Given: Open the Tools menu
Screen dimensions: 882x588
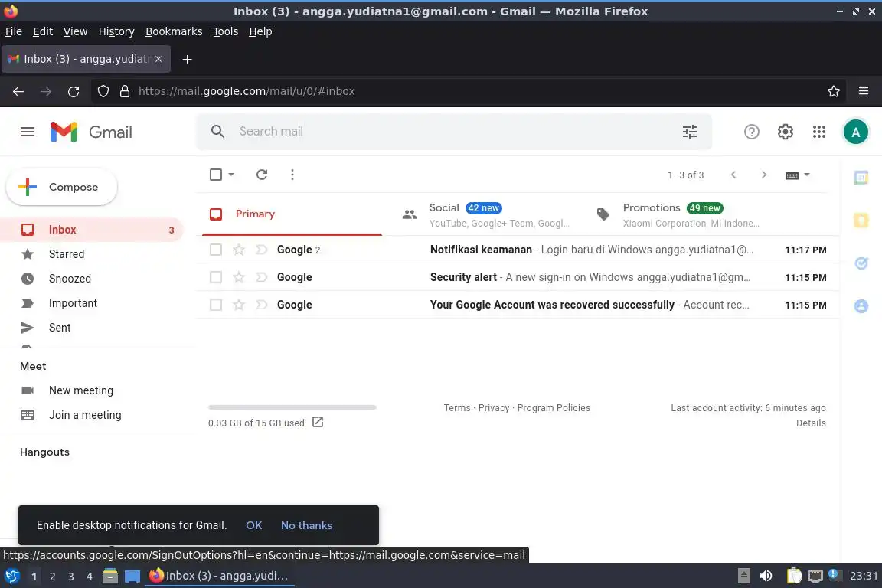Looking at the screenshot, I should (x=226, y=31).
